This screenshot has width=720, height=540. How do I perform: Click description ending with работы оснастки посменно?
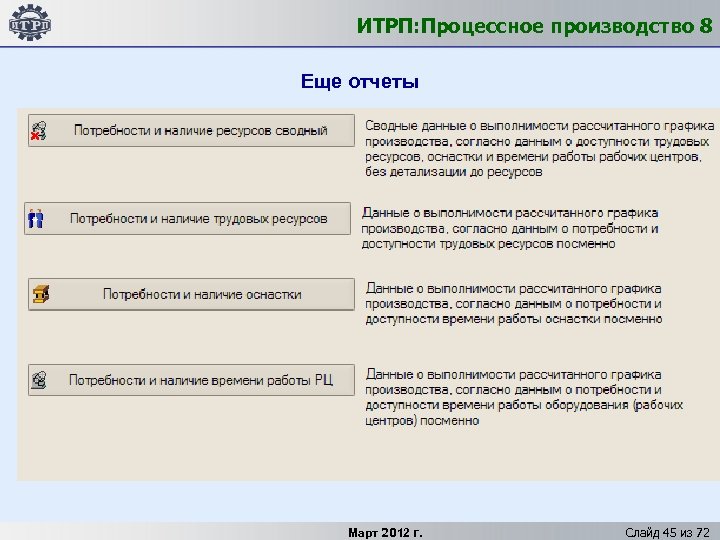click(513, 304)
